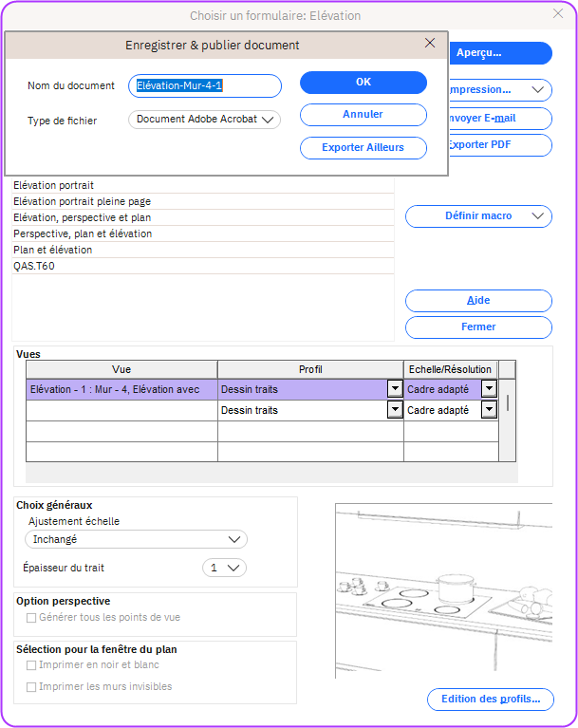Expand the Définir macro dropdown
The image size is (578, 728).
478,216
